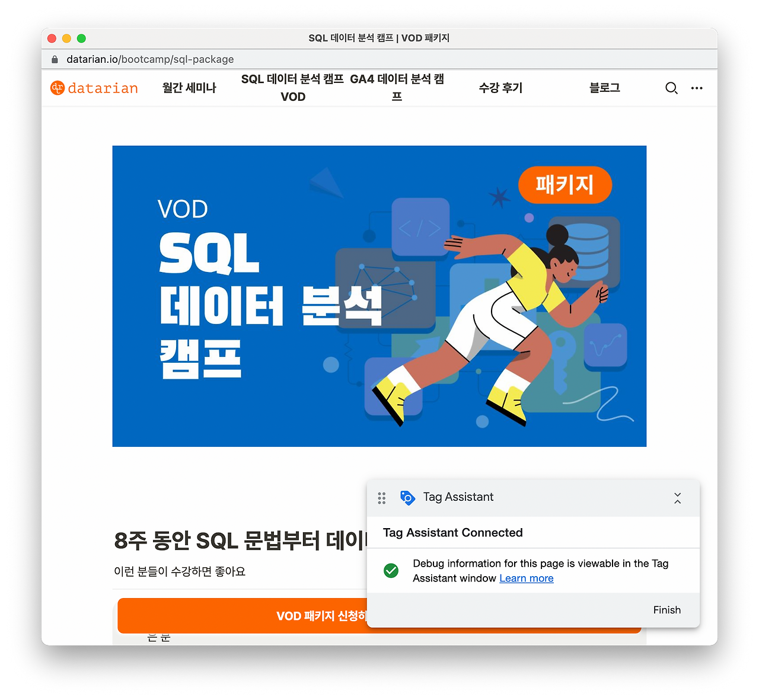Open the three-dot more menu
Screen dimensions: 759x700
(x=697, y=88)
